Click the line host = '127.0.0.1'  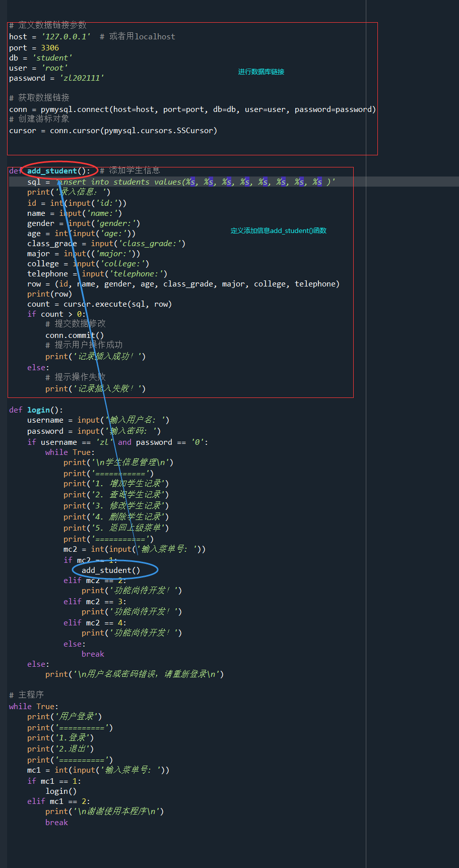click(50, 36)
